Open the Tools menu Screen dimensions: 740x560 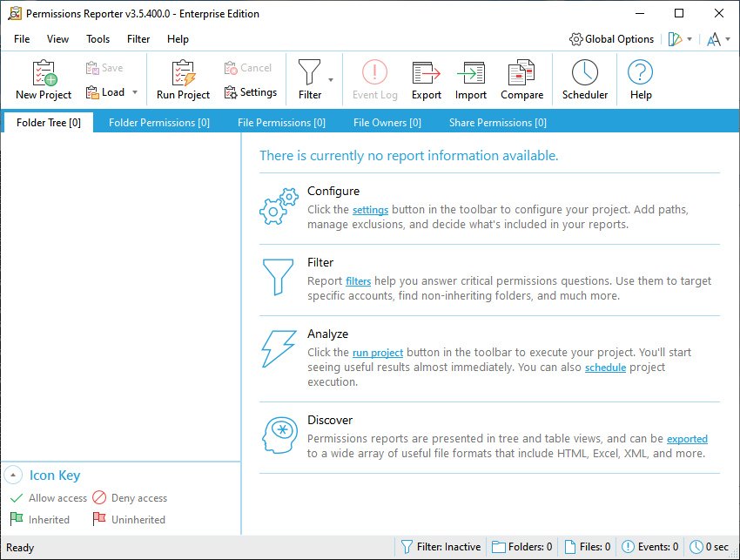coord(98,39)
